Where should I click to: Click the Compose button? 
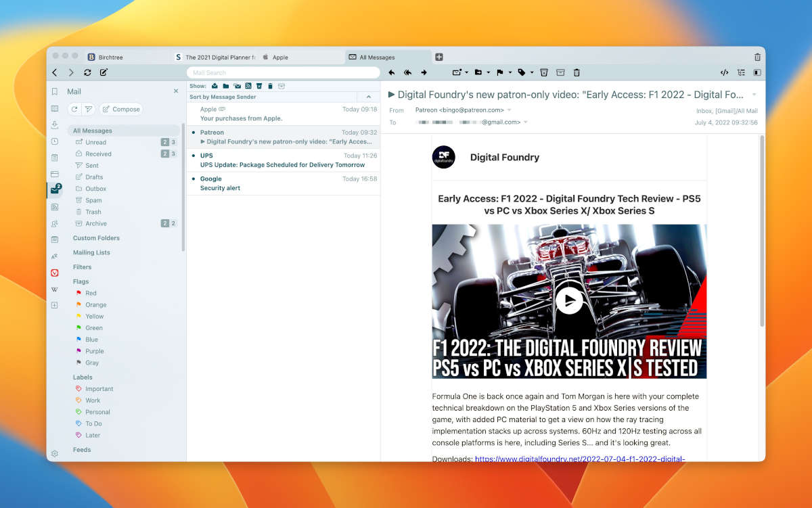point(121,109)
